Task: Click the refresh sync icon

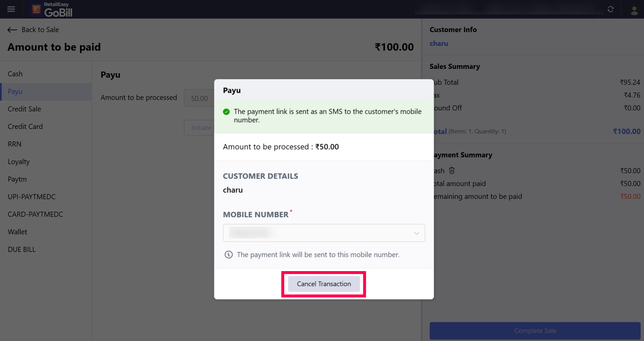Action: tap(610, 9)
